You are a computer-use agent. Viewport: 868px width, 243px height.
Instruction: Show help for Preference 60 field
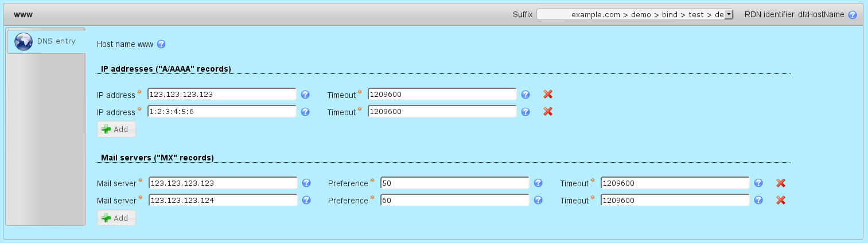[x=538, y=200]
